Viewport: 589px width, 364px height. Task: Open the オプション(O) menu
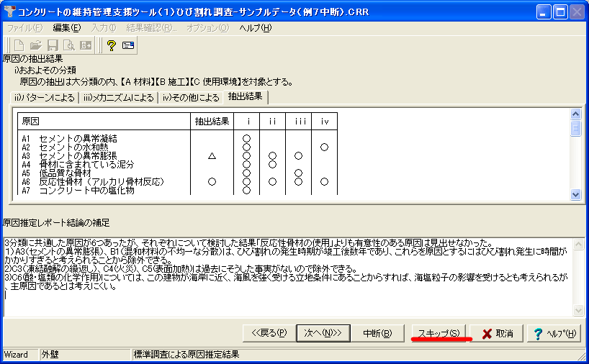(x=207, y=28)
